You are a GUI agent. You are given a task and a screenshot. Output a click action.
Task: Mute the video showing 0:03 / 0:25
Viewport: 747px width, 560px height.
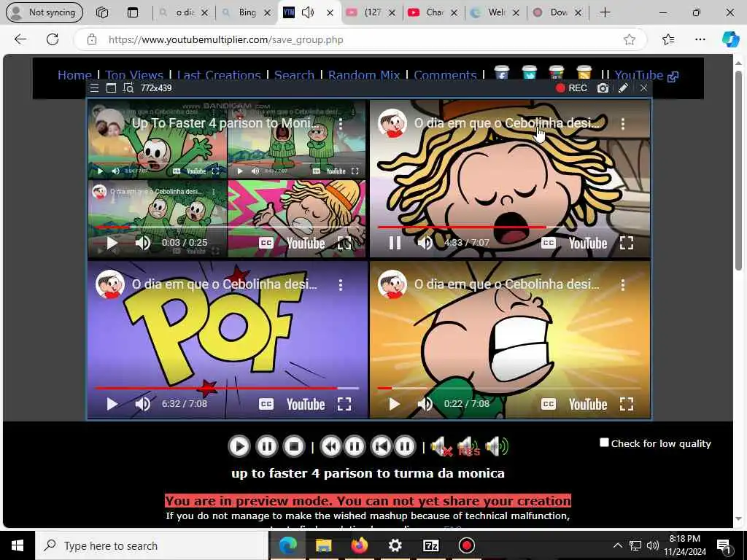point(142,244)
